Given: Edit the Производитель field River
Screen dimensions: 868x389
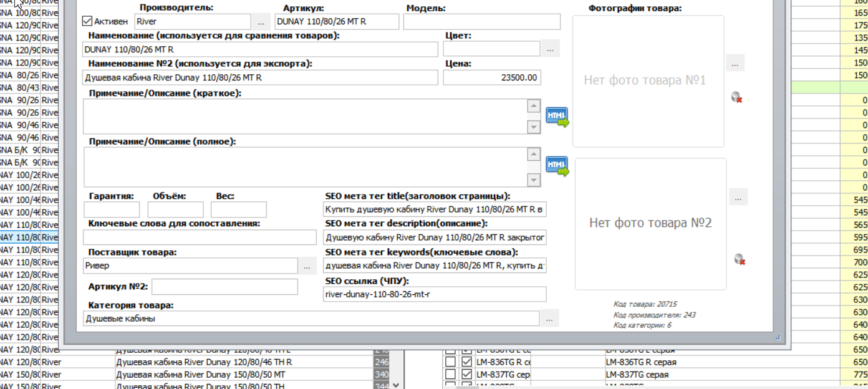Looking at the screenshot, I should 193,21.
